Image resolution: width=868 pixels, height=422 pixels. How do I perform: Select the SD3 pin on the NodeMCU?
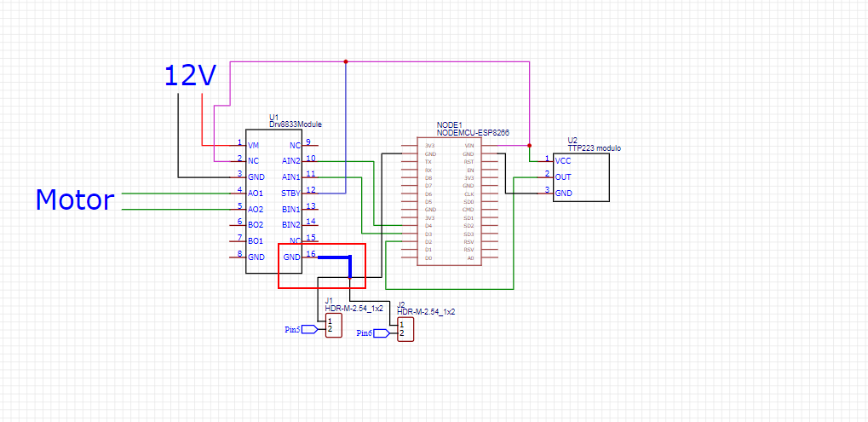coord(469,234)
